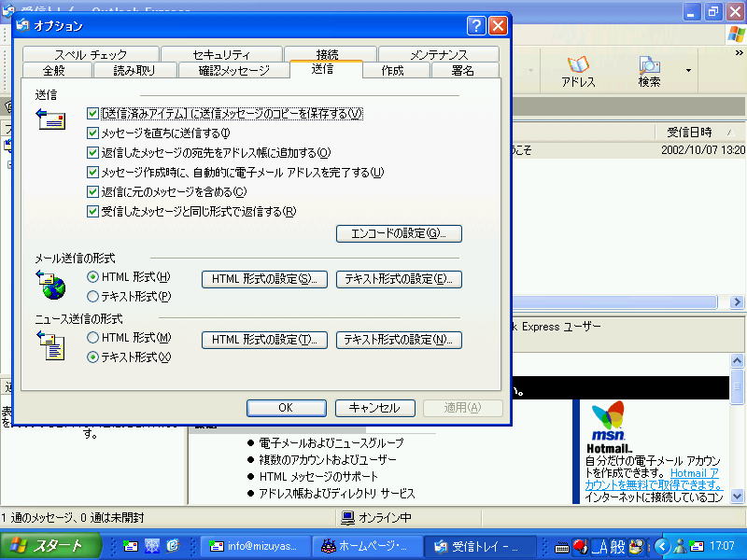Click the キャンセル button
Screen dimensions: 747x560
click(373, 408)
